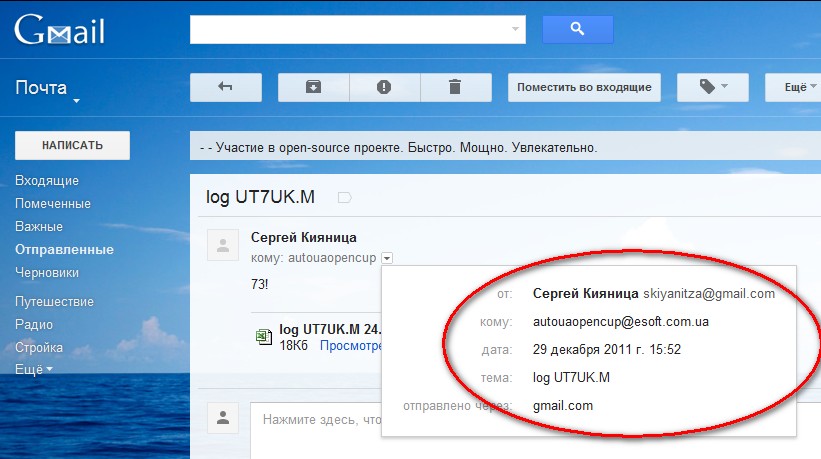Archive the message using archive icon
The image size is (821, 459).
coord(313,87)
